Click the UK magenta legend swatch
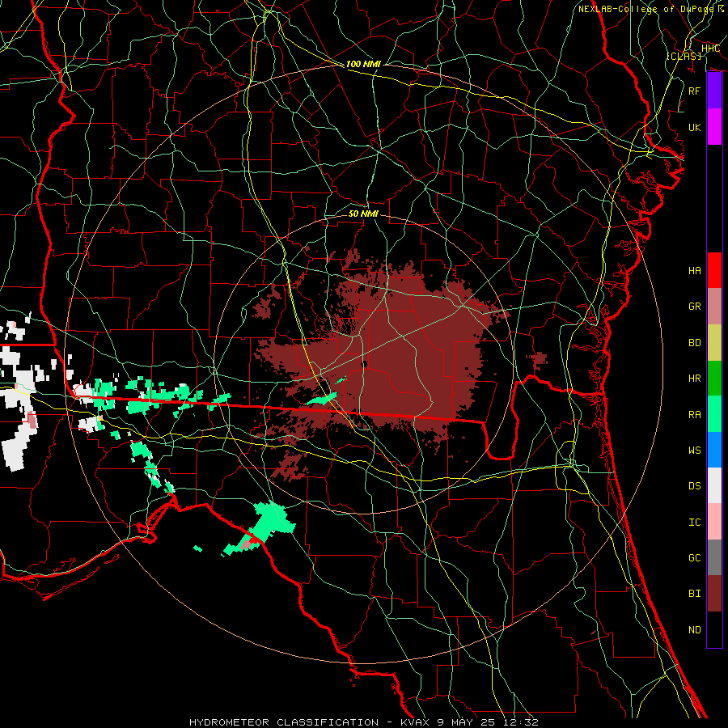This screenshot has height=728, width=728. pos(714,127)
